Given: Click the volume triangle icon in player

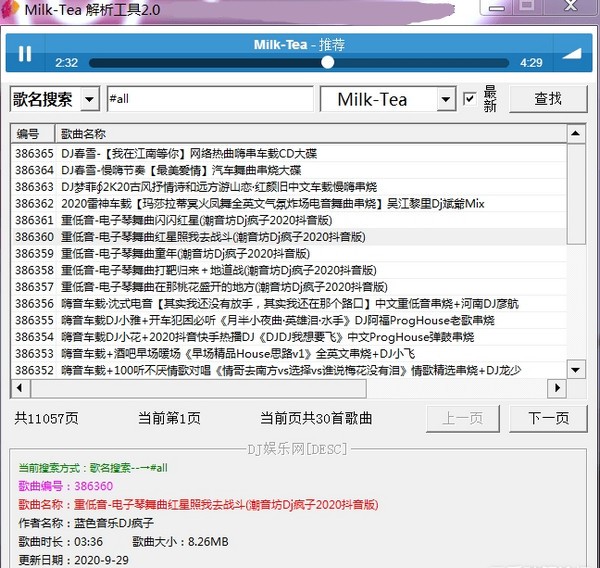Looking at the screenshot, I should coord(569,53).
